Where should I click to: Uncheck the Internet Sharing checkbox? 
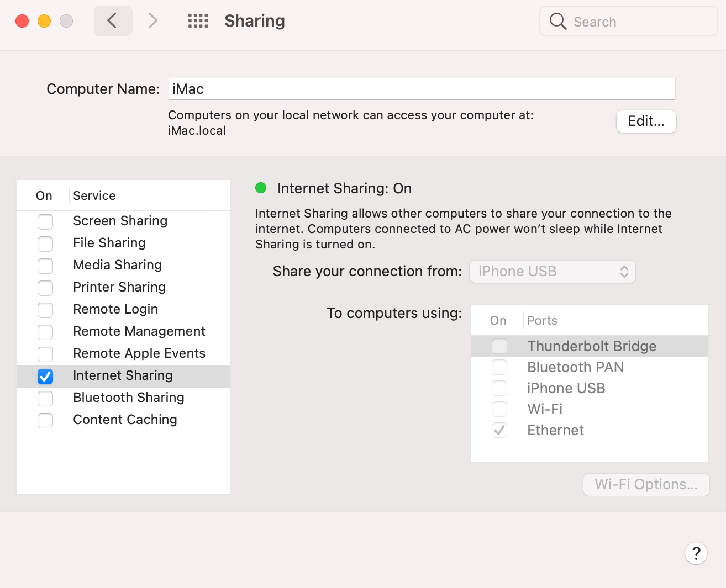click(x=45, y=376)
